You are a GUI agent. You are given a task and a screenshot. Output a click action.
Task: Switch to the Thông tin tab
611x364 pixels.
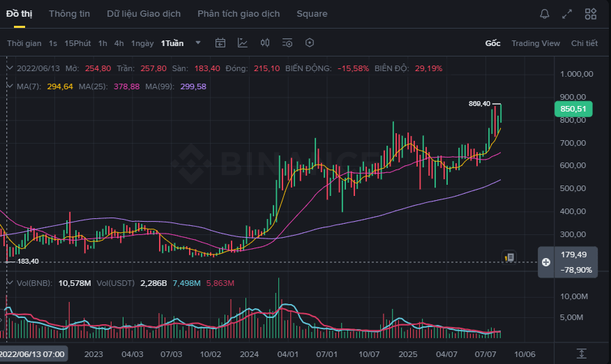tap(69, 14)
